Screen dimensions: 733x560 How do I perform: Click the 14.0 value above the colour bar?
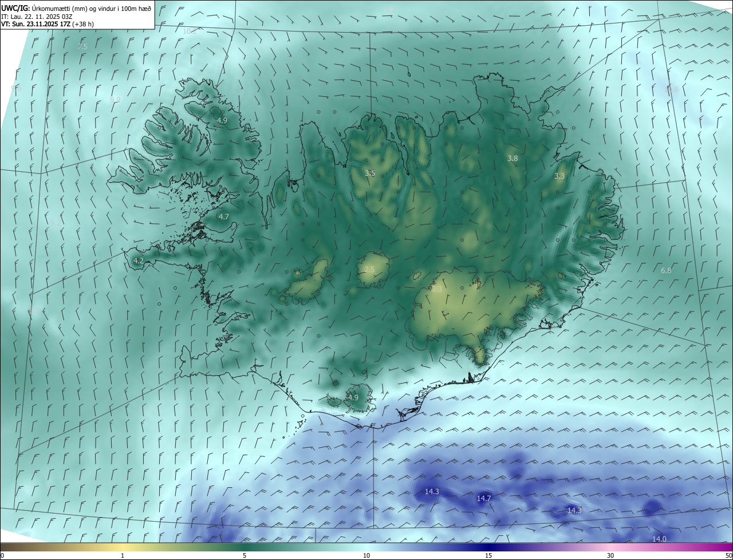click(660, 539)
